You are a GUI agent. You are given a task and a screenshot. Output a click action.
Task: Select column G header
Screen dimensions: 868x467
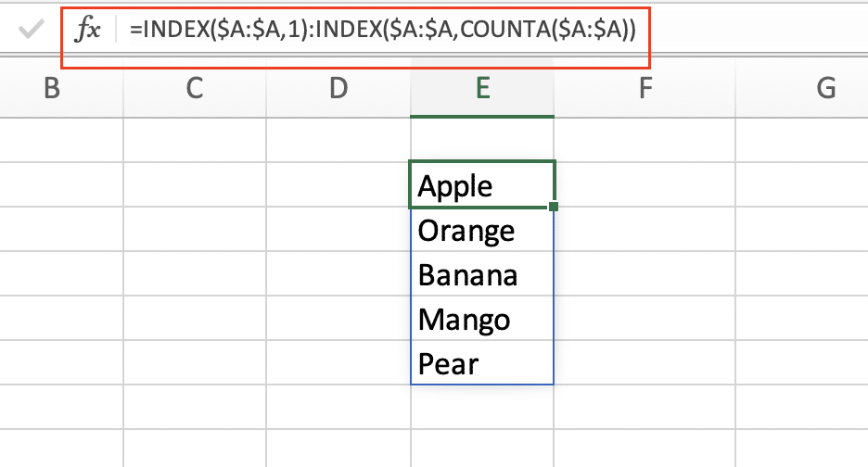coord(802,89)
